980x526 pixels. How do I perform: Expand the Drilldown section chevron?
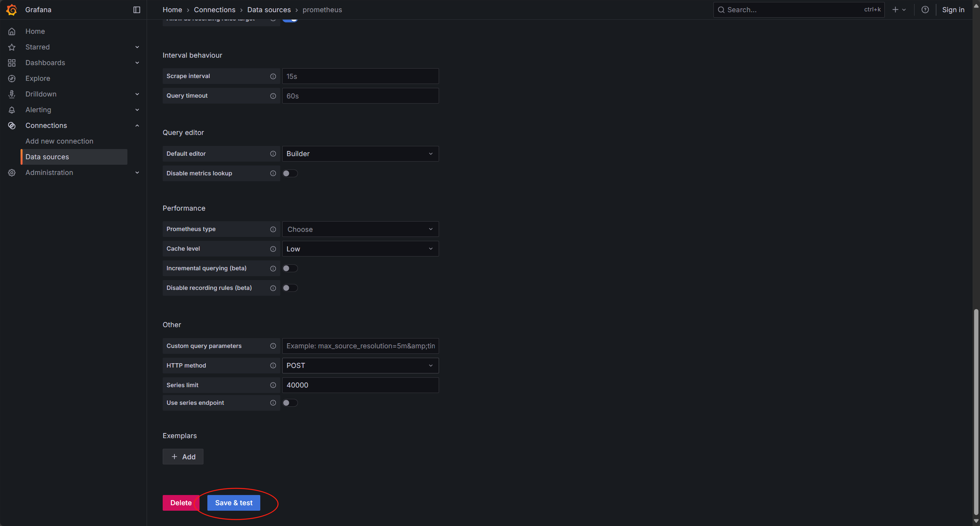coord(137,94)
